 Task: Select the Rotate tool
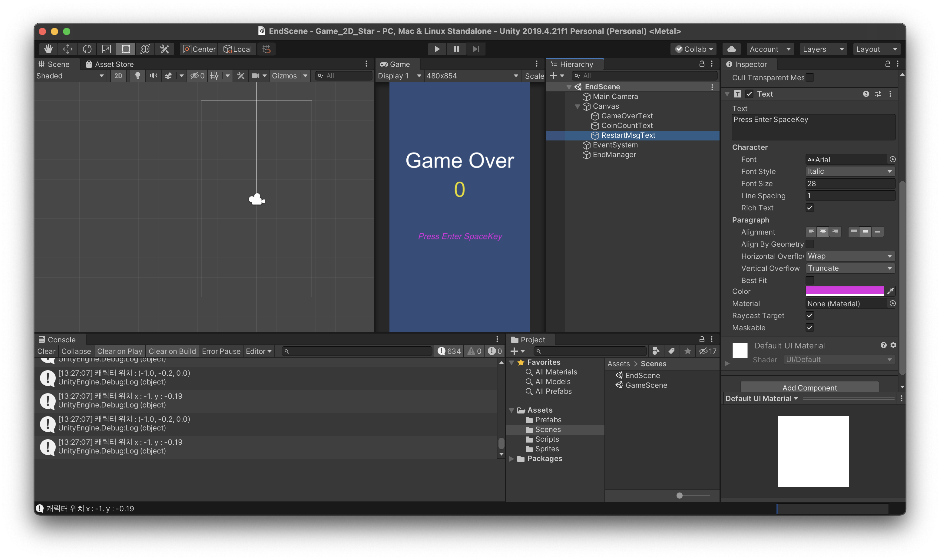tap(87, 49)
